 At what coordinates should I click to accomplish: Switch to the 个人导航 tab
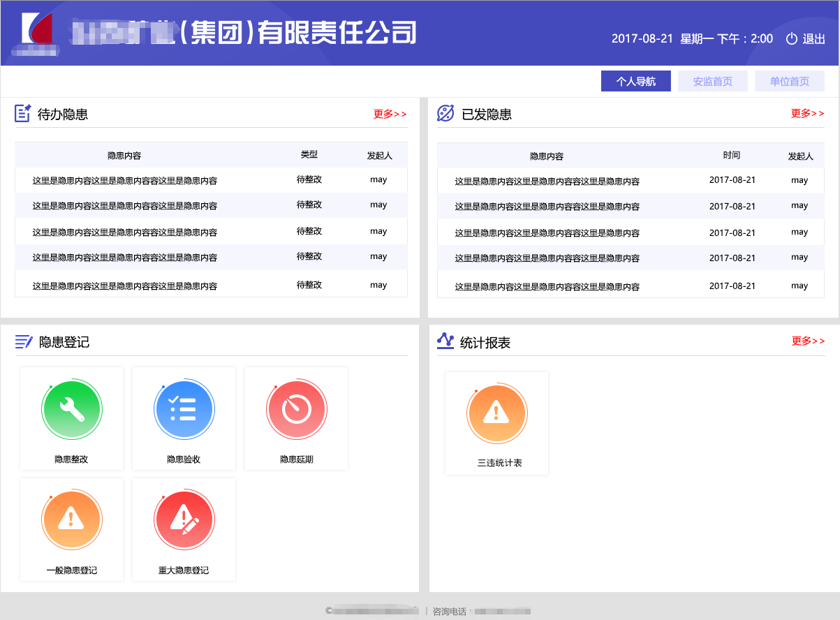pyautogui.click(x=636, y=82)
